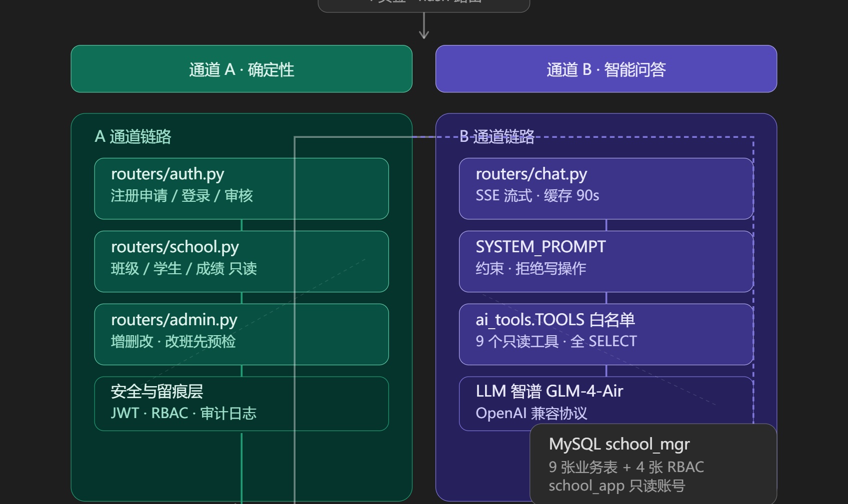
Task: Click the 通道 B · 智能问答 header box
Action: 606,69
